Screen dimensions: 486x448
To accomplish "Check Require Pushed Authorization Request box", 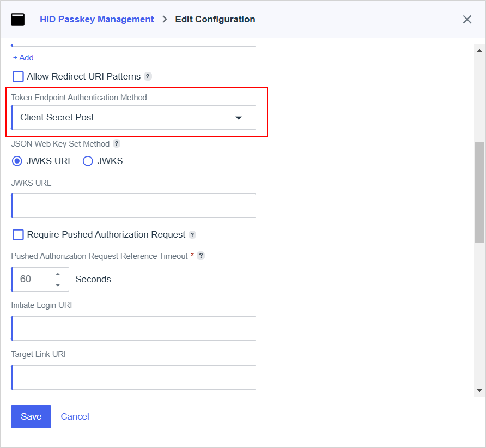I will coord(19,235).
